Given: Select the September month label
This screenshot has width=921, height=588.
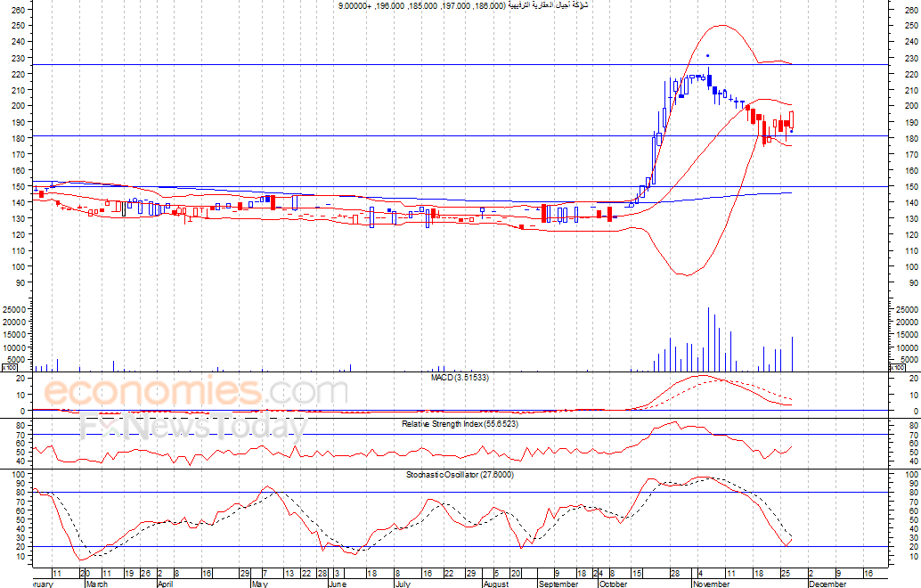Looking at the screenshot, I should tap(558, 584).
